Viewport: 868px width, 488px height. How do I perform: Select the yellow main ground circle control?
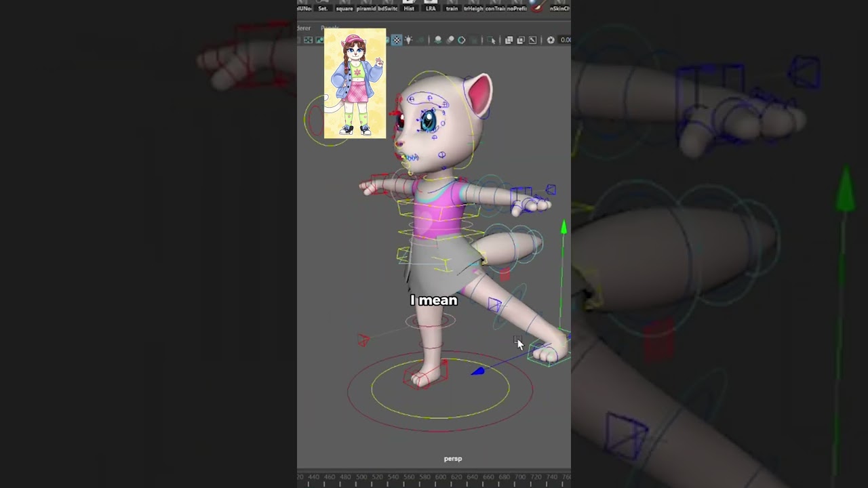(440, 388)
